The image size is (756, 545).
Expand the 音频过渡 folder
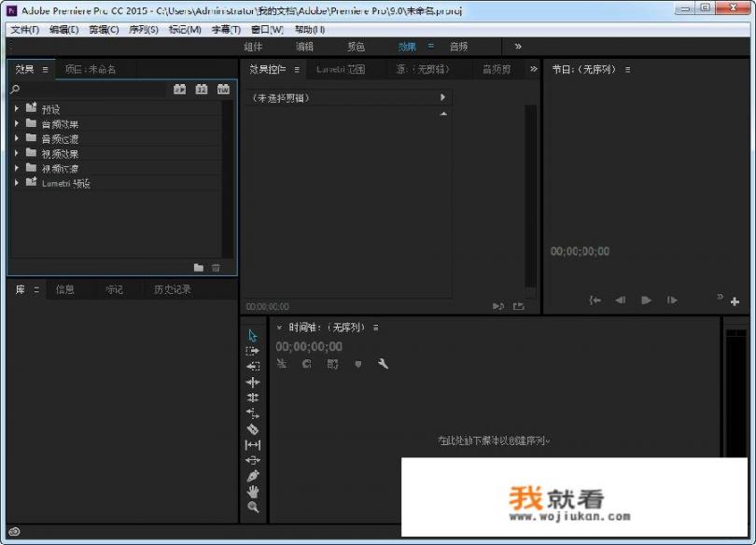pyautogui.click(x=17, y=138)
